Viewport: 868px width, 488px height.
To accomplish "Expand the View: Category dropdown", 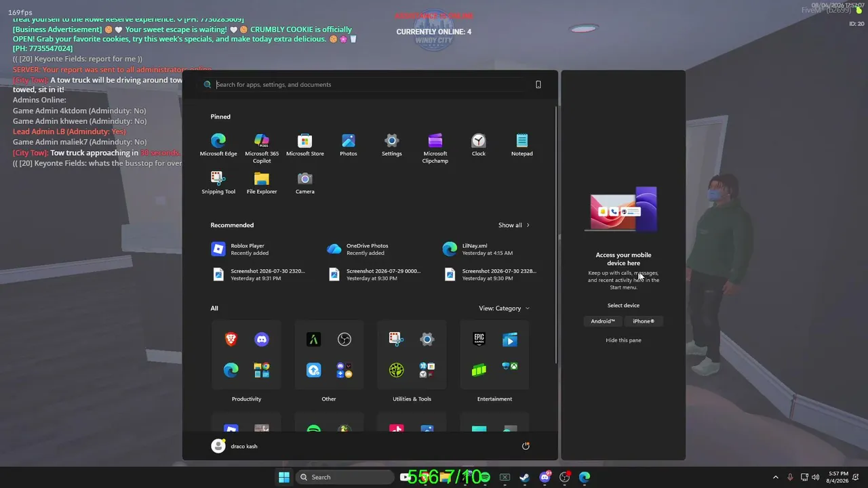I will (504, 308).
